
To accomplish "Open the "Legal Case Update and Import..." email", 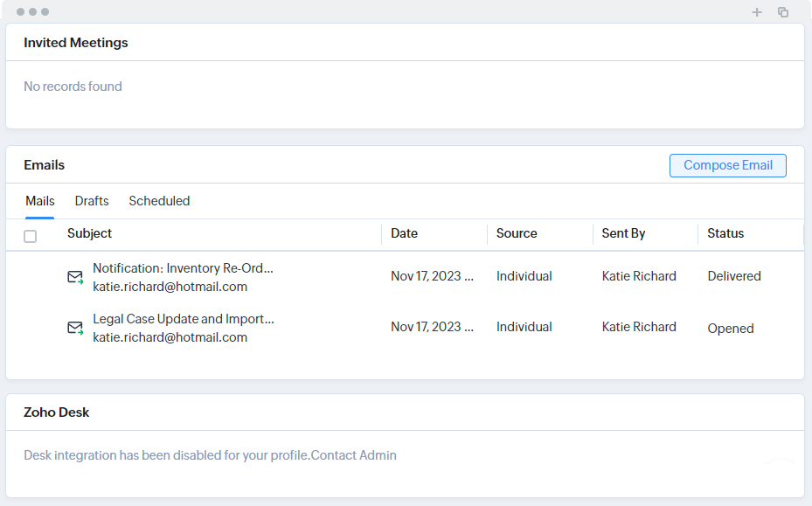I will pos(183,319).
